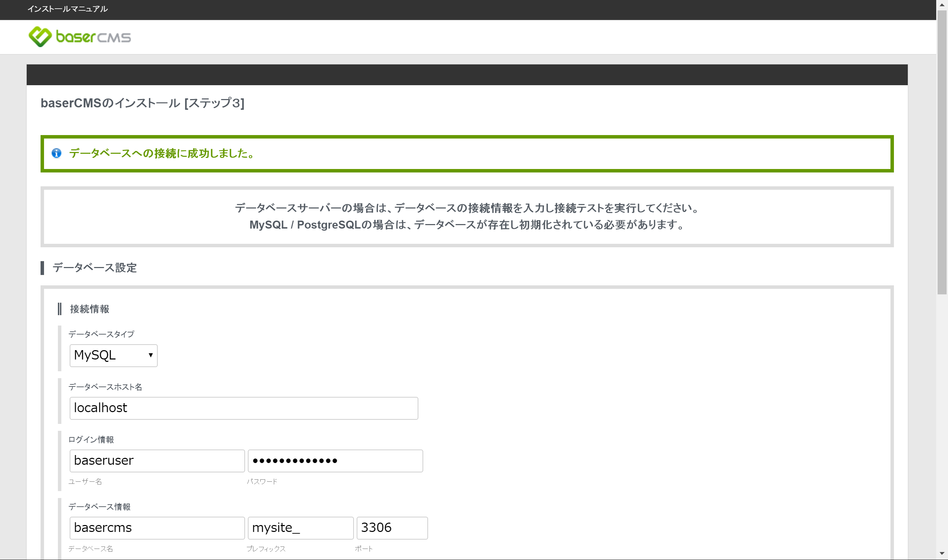
Task: Click the blue info icon in success message
Action: [56, 153]
